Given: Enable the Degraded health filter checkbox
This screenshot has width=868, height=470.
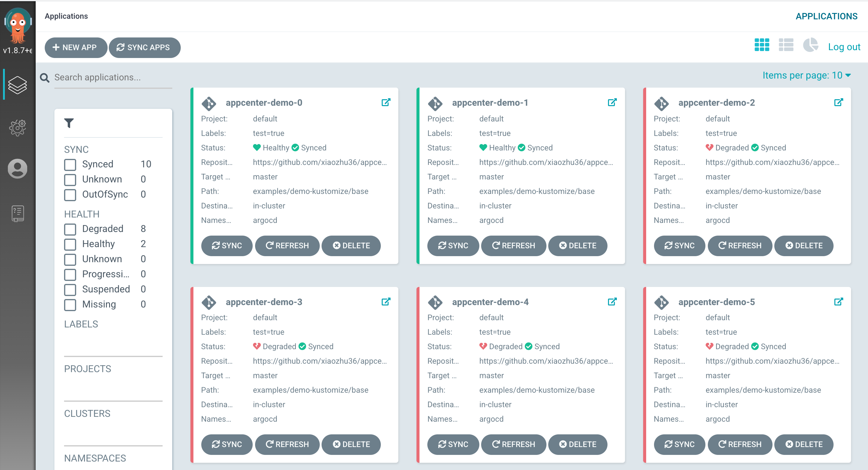Looking at the screenshot, I should [70, 229].
